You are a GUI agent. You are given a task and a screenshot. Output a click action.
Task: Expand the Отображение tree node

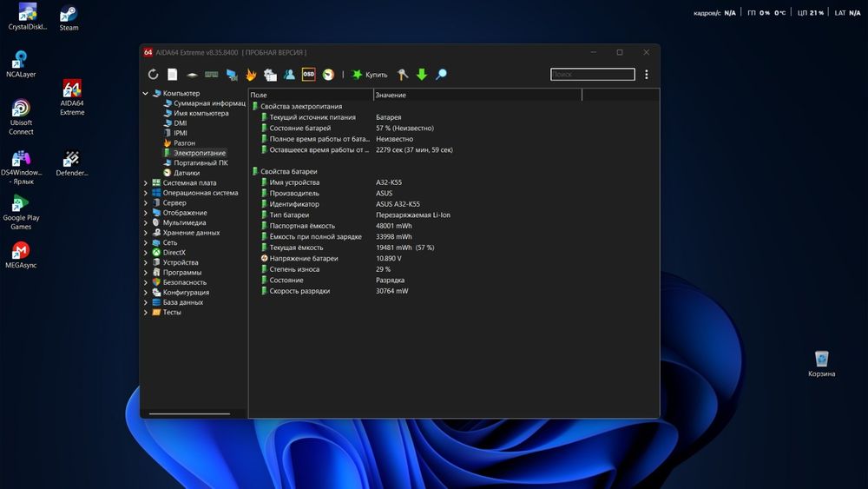146,213
